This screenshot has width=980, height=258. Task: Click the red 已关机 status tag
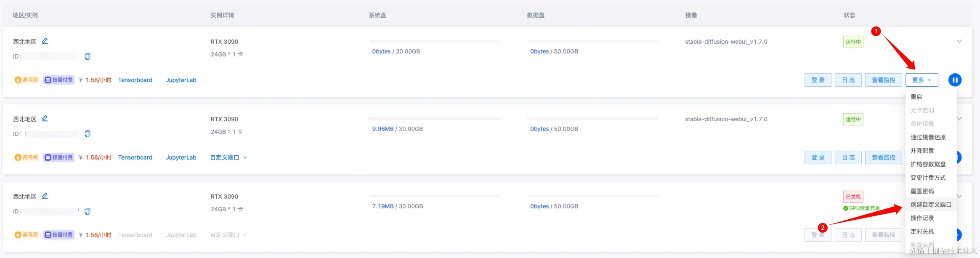coord(853,197)
